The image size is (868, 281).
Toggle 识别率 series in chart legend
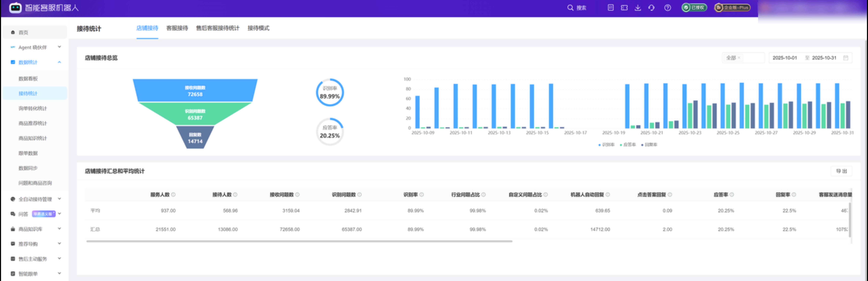tap(606, 145)
